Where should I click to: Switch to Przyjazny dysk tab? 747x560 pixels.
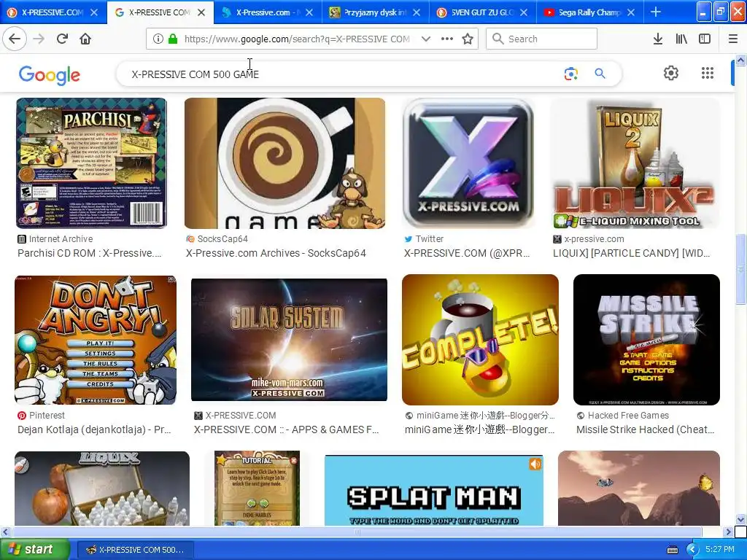[x=375, y=12]
